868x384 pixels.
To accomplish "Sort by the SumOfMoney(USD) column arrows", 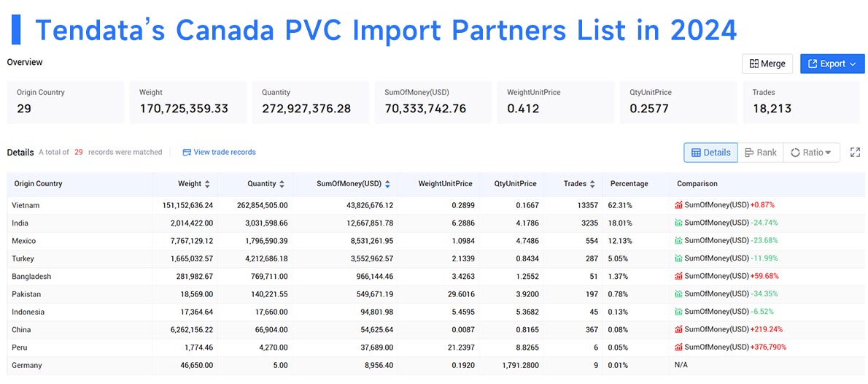I will point(387,184).
